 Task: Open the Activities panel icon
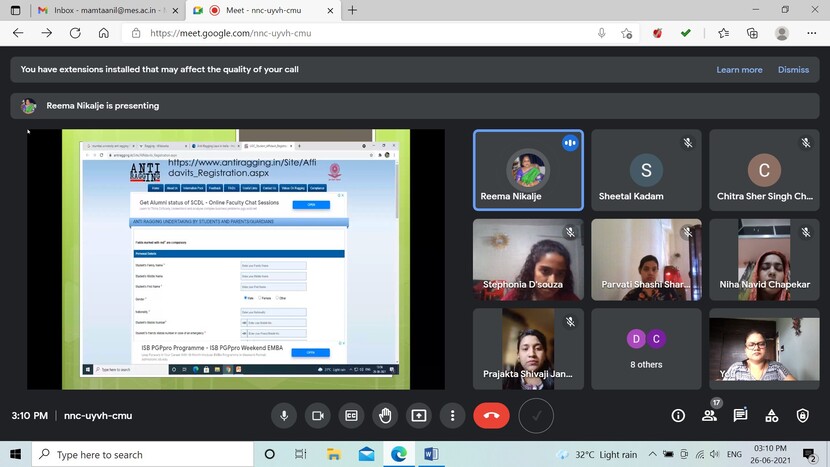771,415
